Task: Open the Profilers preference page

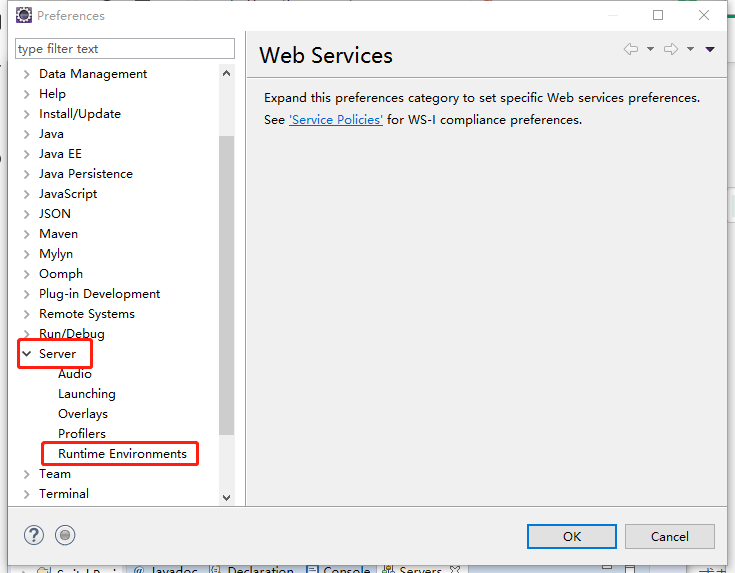Action: pos(82,434)
